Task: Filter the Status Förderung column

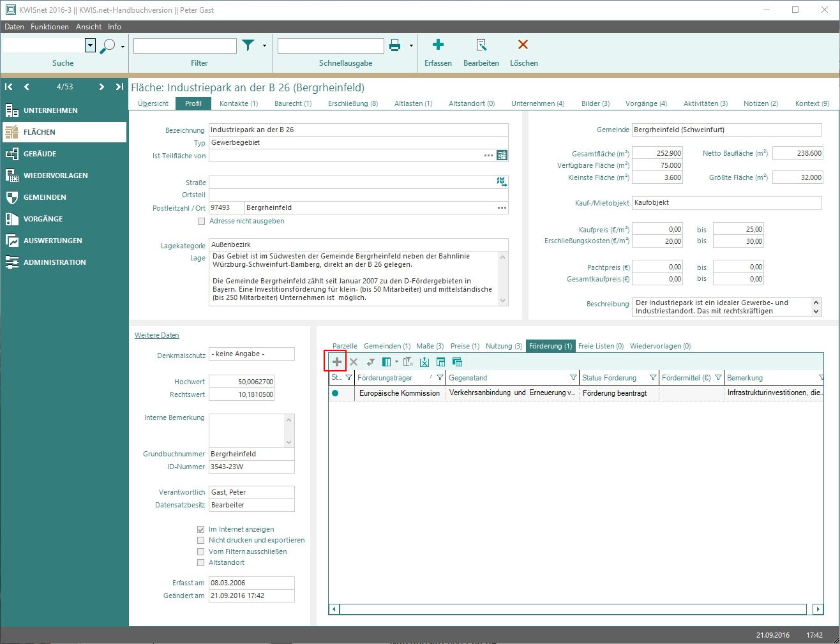Action: tap(653, 378)
